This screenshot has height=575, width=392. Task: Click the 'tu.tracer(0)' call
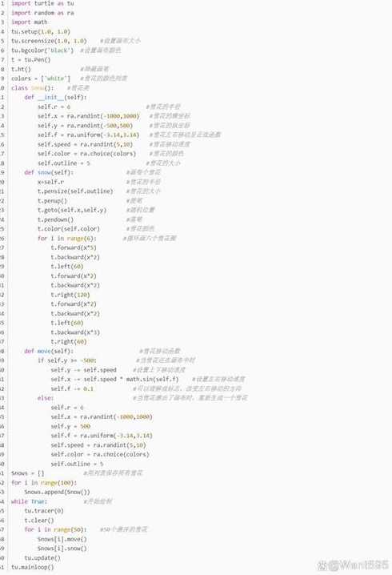(x=44, y=511)
